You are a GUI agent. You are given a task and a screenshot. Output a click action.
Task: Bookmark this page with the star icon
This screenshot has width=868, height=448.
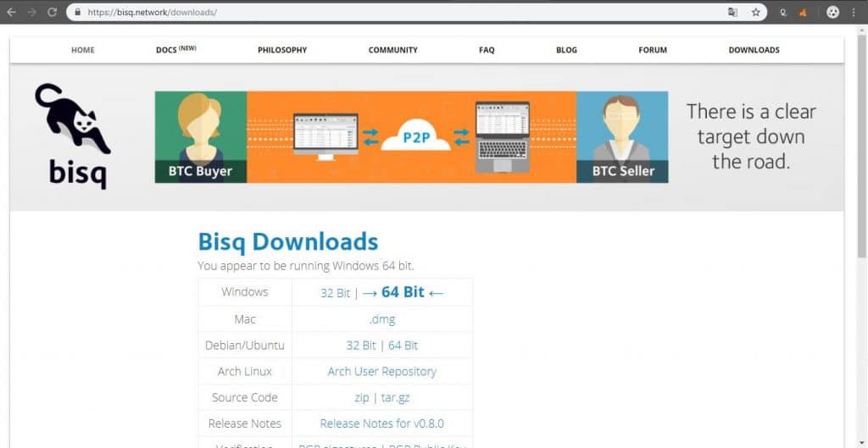(x=755, y=12)
